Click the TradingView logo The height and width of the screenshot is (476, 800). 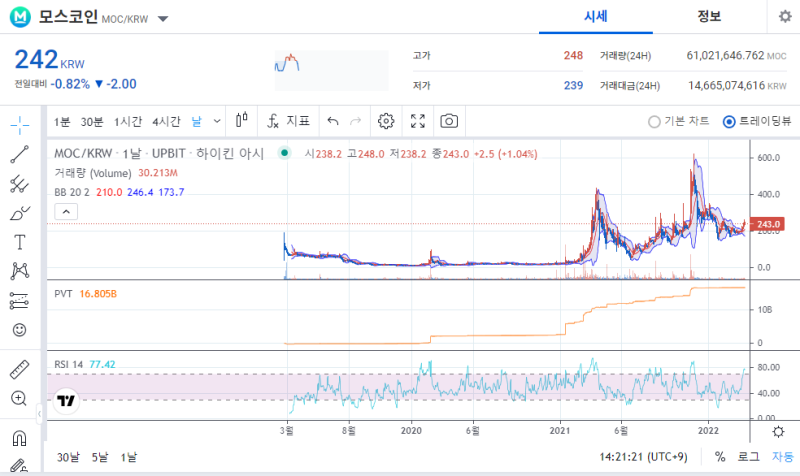click(x=66, y=400)
